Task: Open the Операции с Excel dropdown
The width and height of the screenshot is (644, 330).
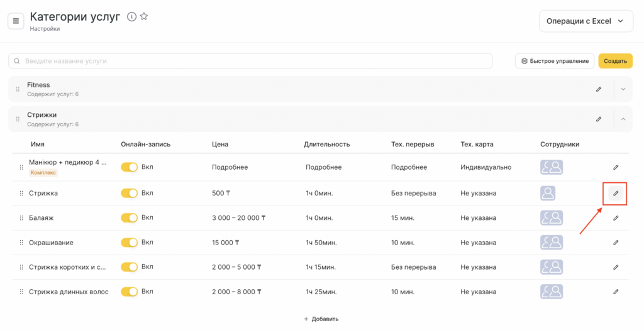Action: tap(586, 21)
